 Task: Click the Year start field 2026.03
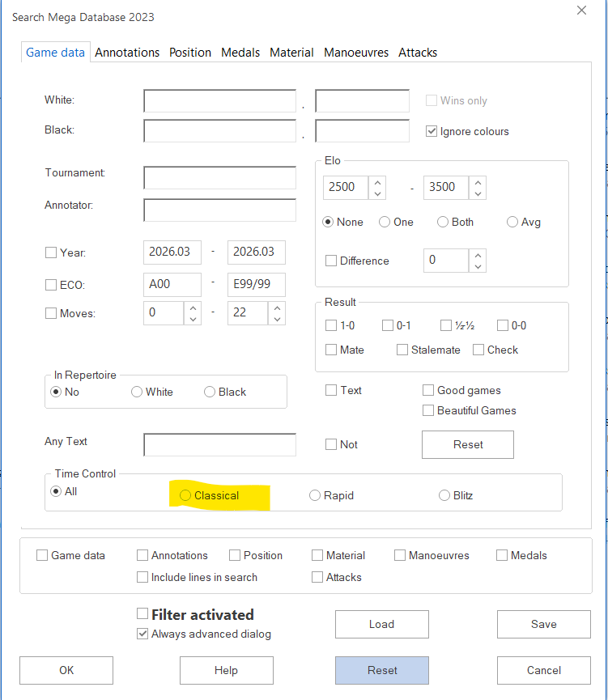[172, 252]
